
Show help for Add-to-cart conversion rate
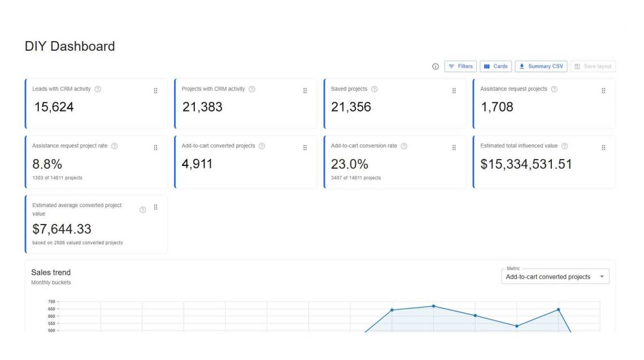404,146
